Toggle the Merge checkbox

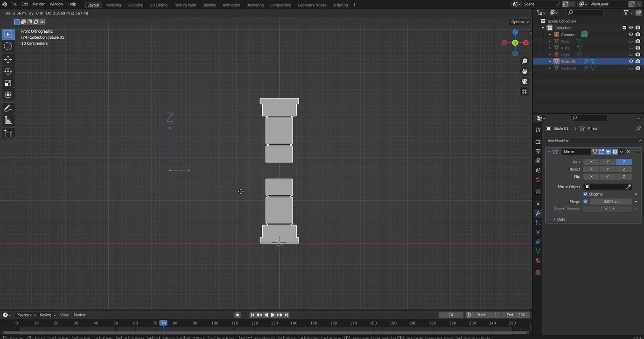pos(586,202)
